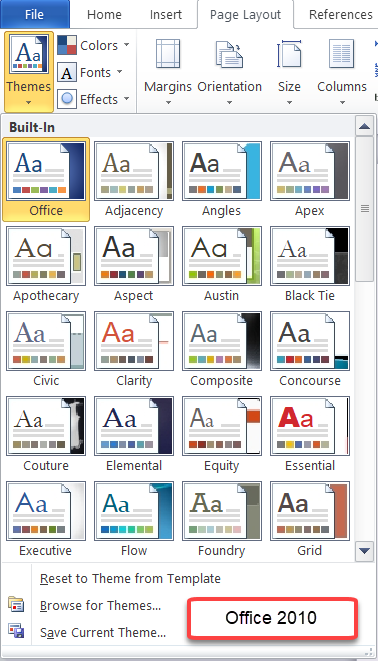Collapse the Themes gallery button
This screenshot has height=661, width=378.
pos(29,71)
